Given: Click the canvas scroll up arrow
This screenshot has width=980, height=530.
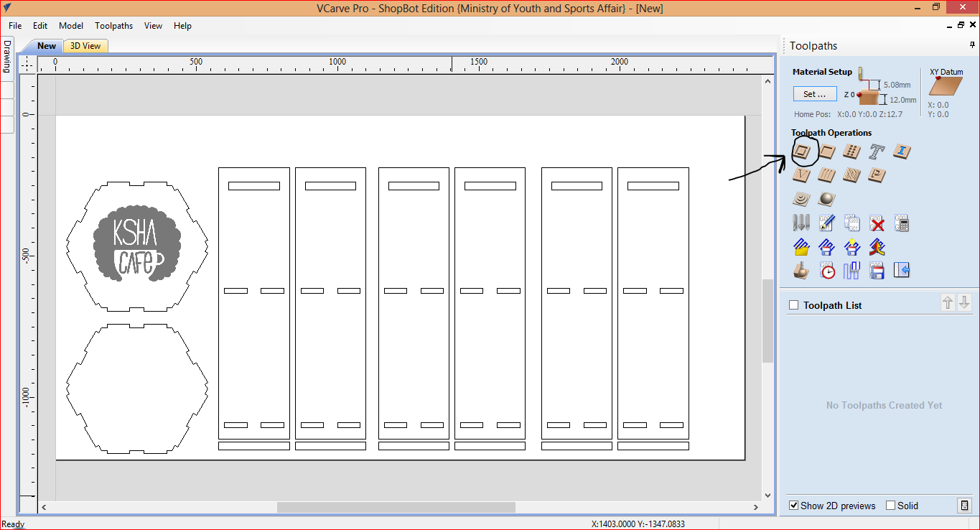Looking at the screenshot, I should point(767,80).
